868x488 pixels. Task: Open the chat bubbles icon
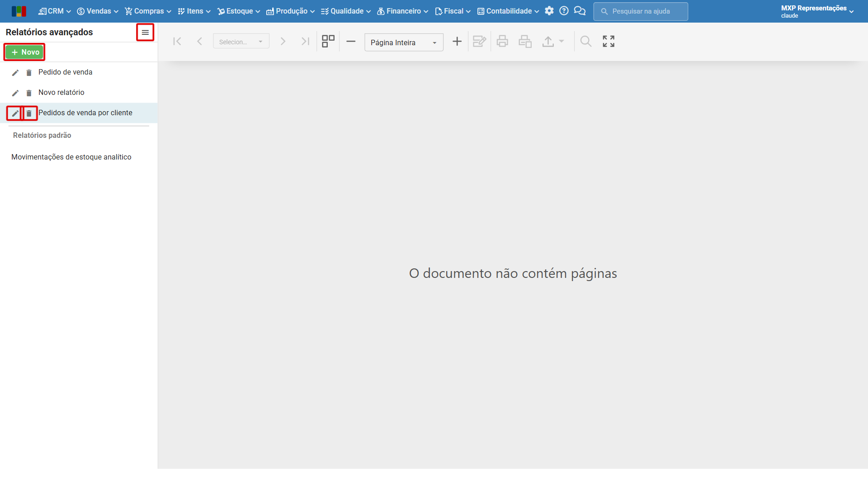coord(580,11)
